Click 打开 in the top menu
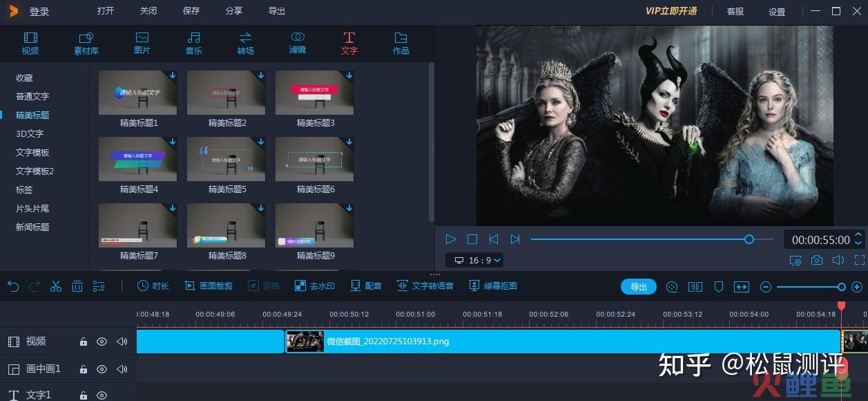 click(106, 11)
